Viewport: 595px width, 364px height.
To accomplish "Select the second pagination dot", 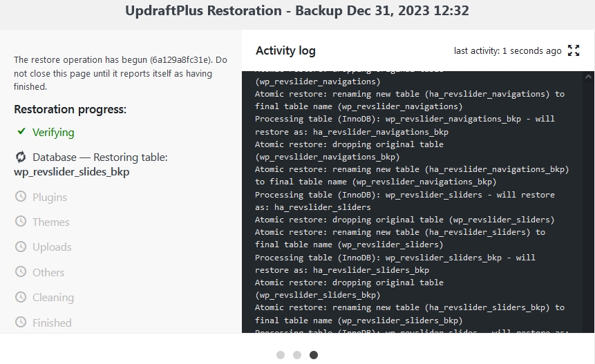I will point(297,355).
